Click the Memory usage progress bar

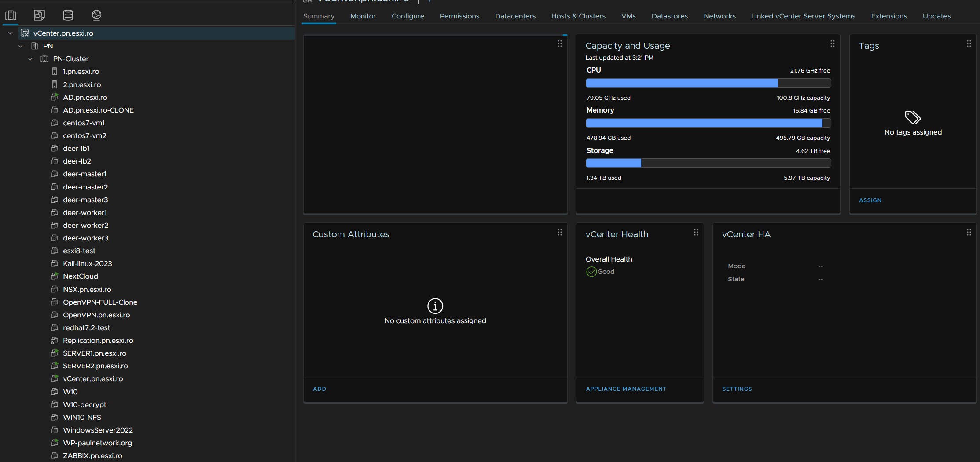pos(708,123)
